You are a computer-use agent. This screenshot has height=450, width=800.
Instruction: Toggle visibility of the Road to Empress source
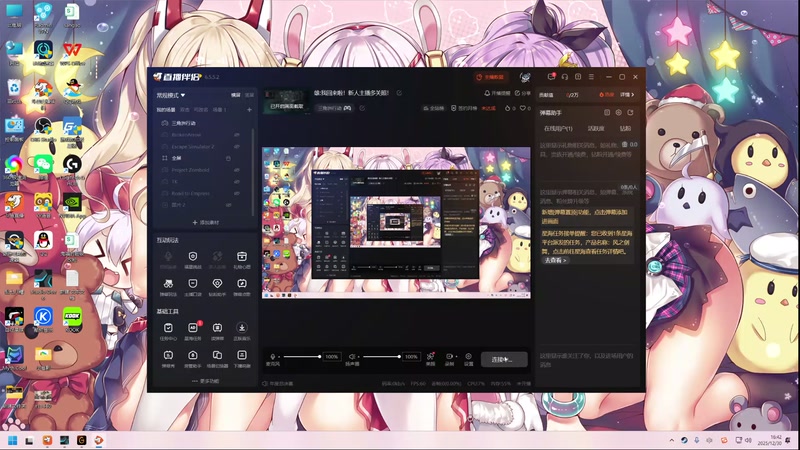tap(237, 193)
